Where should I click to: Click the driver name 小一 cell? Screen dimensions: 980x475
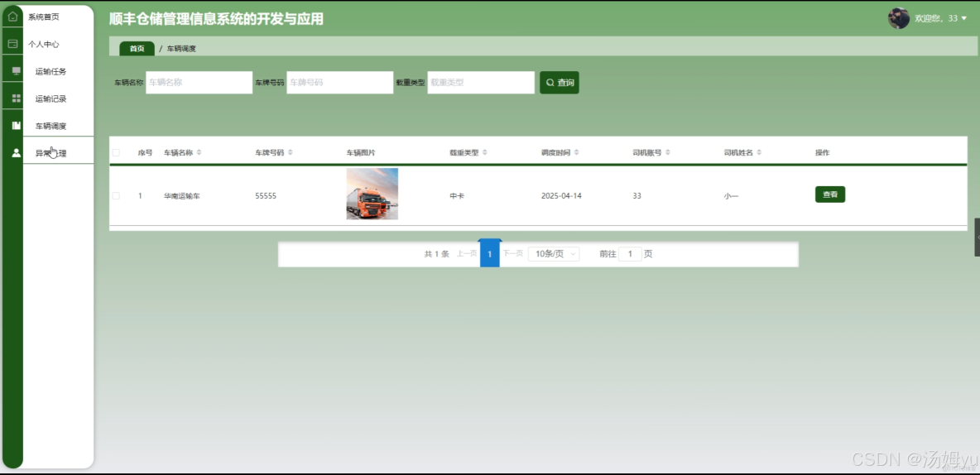tap(731, 195)
